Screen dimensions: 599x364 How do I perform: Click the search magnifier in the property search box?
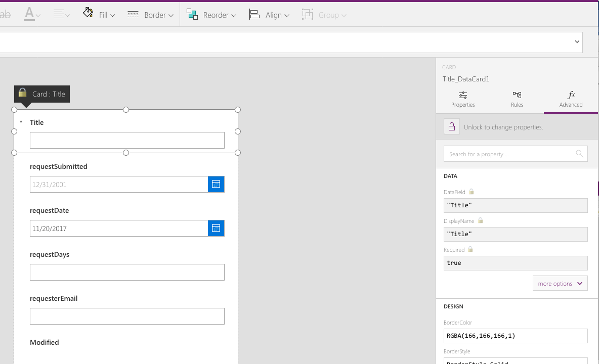coord(579,154)
